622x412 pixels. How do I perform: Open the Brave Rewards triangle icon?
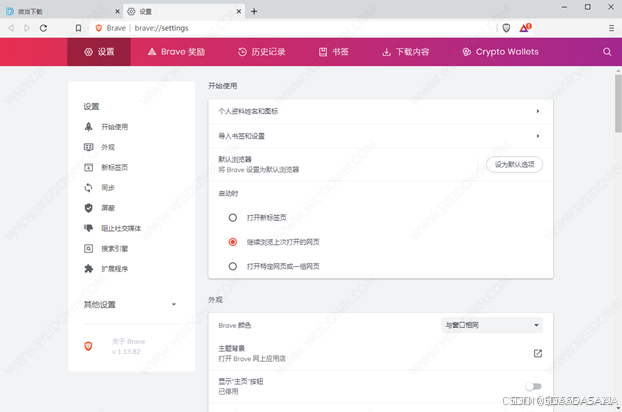[x=524, y=28]
